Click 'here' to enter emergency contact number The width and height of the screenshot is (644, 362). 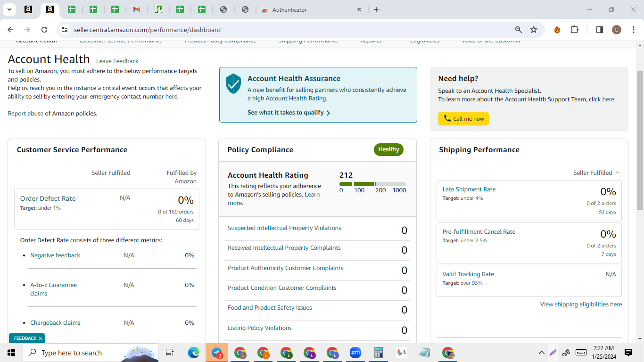tap(171, 97)
